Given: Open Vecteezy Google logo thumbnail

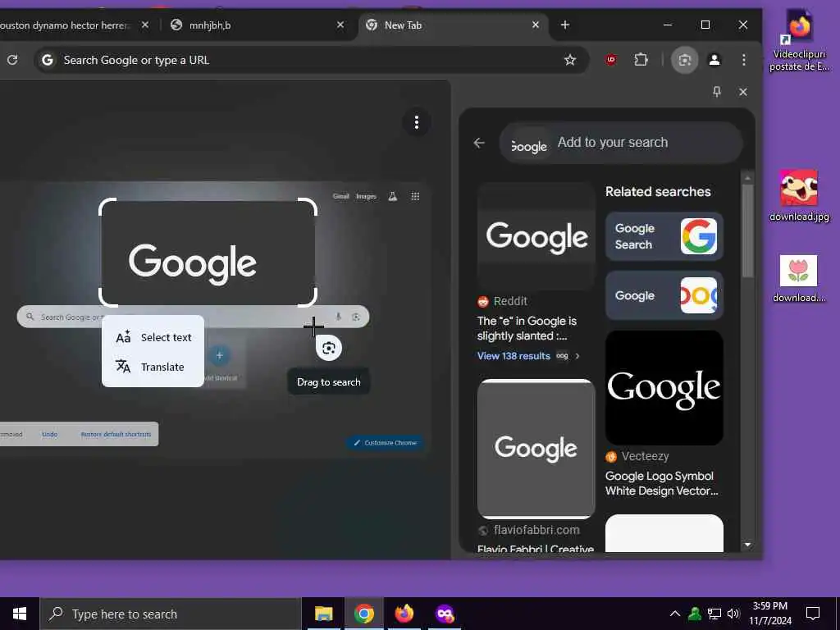Looking at the screenshot, I should point(664,387).
